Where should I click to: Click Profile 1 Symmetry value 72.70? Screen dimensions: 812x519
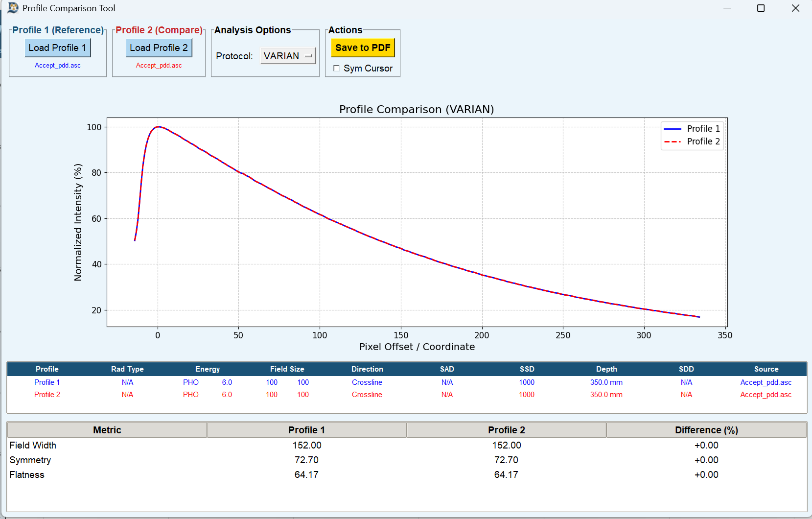click(x=306, y=460)
